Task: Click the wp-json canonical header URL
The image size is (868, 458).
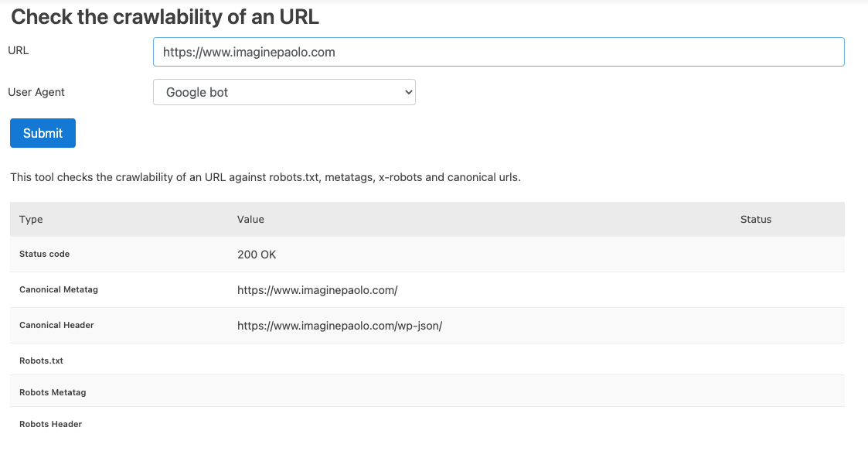Action: click(339, 326)
